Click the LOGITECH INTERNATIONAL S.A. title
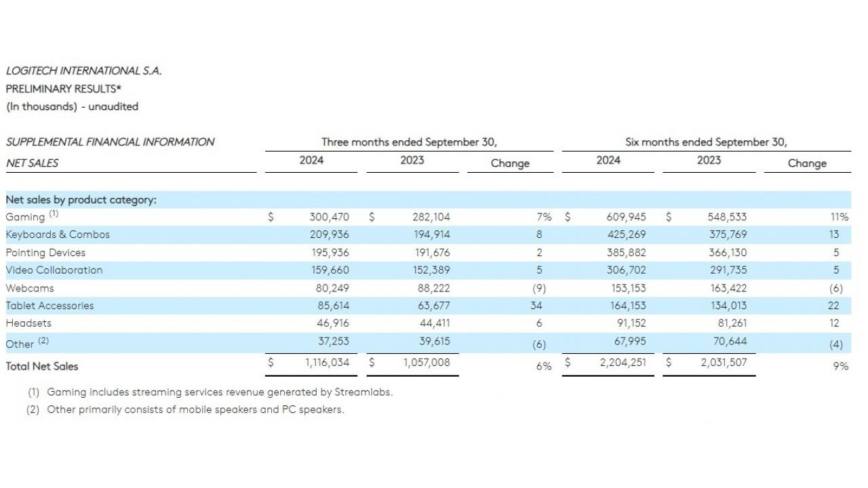This screenshot has height=488, width=868. coord(83,70)
